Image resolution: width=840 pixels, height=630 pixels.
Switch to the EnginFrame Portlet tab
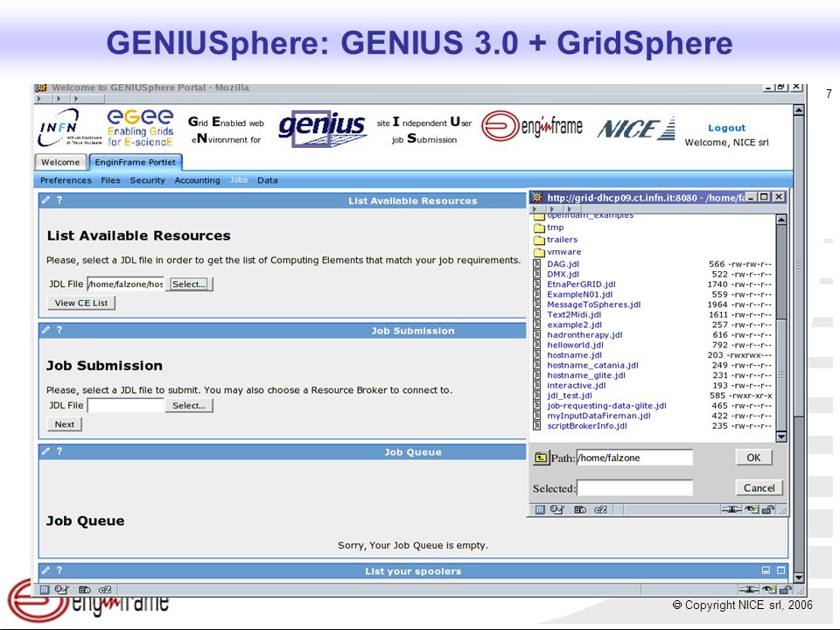pyautogui.click(x=135, y=163)
